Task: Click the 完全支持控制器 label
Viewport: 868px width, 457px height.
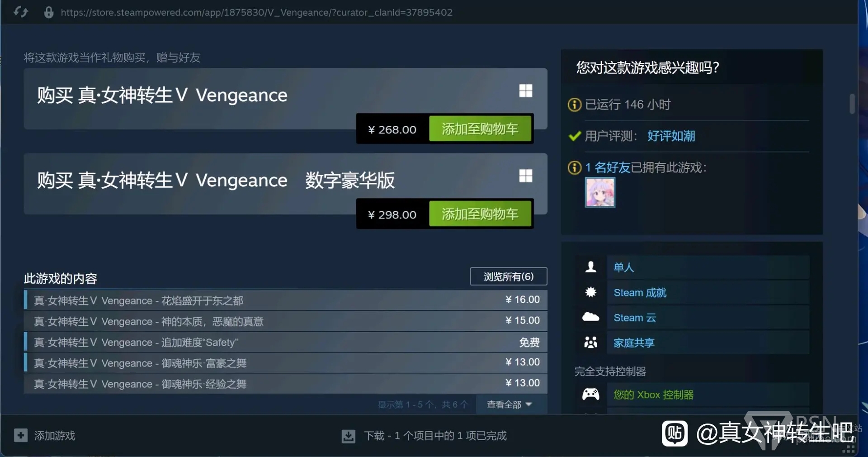Action: point(610,371)
